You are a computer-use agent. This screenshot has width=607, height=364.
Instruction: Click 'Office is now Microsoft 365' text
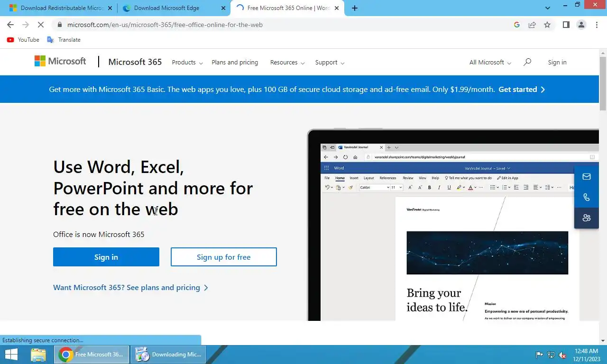[x=99, y=234]
